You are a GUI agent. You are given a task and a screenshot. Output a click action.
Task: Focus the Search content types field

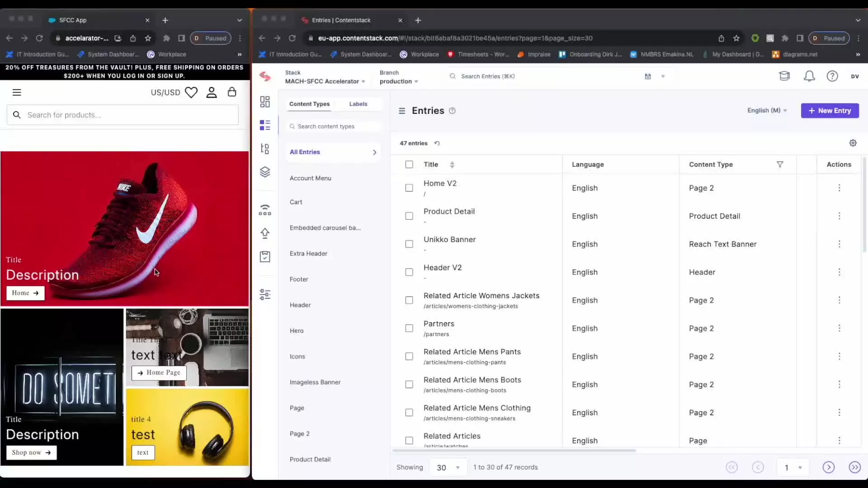tap(335, 127)
